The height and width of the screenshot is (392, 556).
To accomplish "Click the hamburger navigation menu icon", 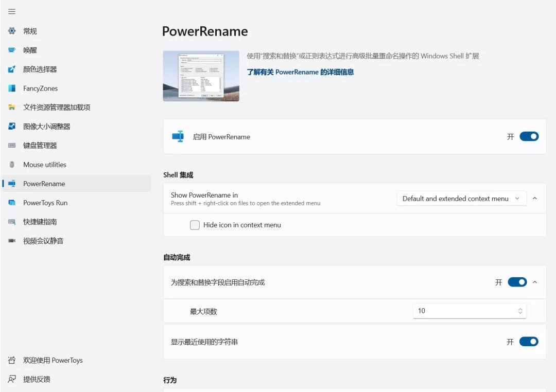I will 12,11.
